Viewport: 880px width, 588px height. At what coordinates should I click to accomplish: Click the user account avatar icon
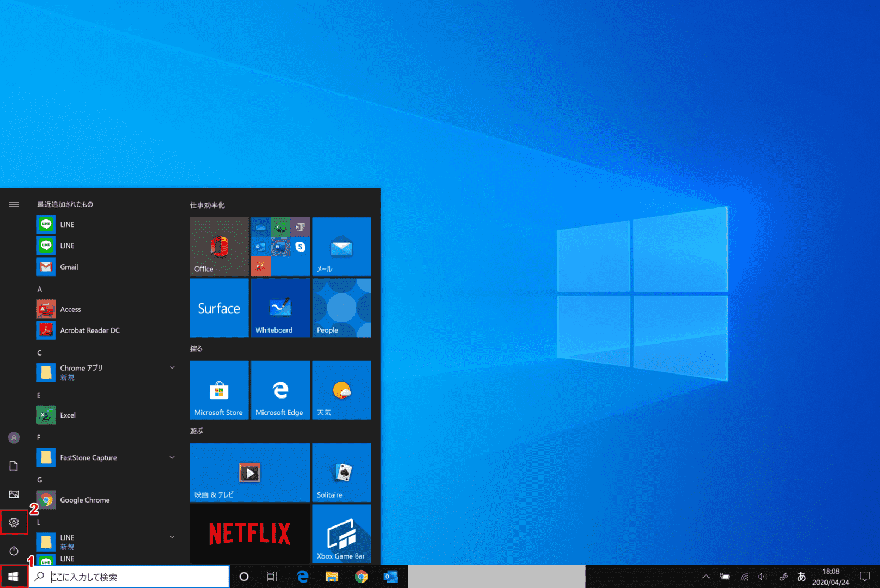[14, 438]
